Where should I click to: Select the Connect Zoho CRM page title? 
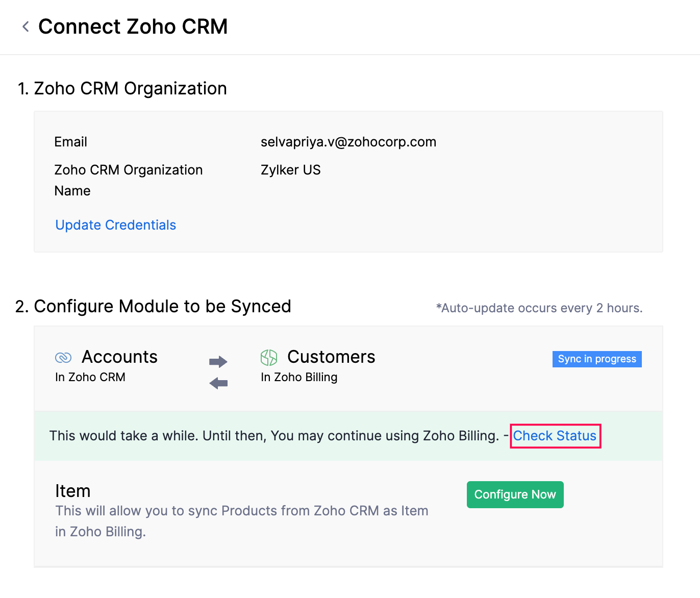point(133,27)
